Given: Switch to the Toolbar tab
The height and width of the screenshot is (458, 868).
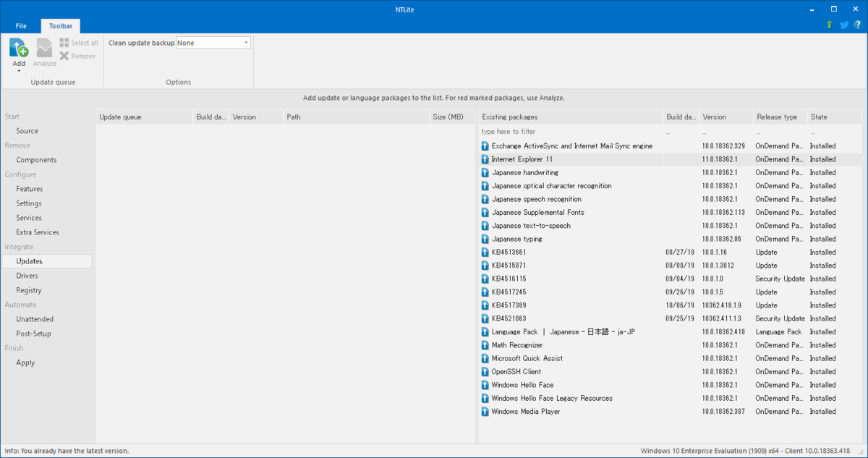Looking at the screenshot, I should [x=61, y=26].
